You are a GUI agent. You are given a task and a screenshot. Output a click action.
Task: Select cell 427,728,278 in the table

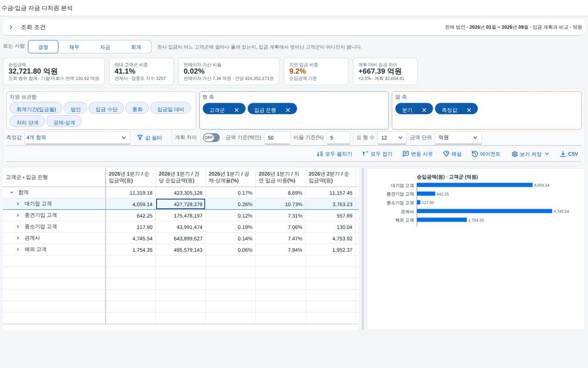click(x=181, y=204)
